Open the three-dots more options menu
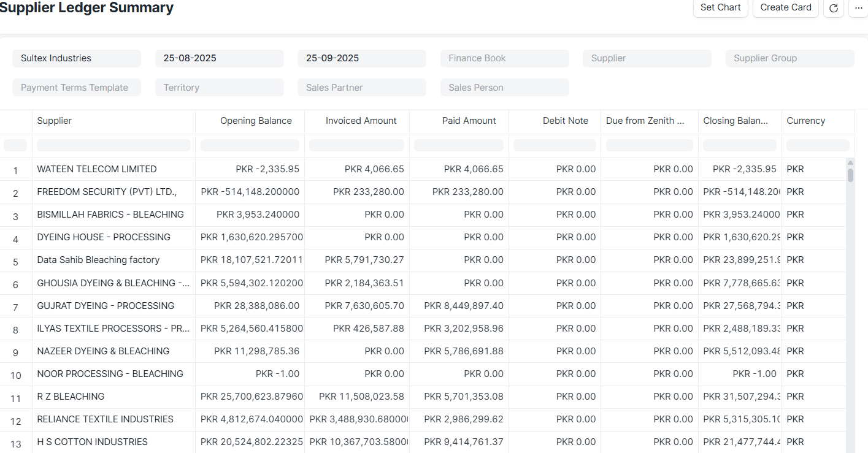868x453 pixels. [x=858, y=8]
